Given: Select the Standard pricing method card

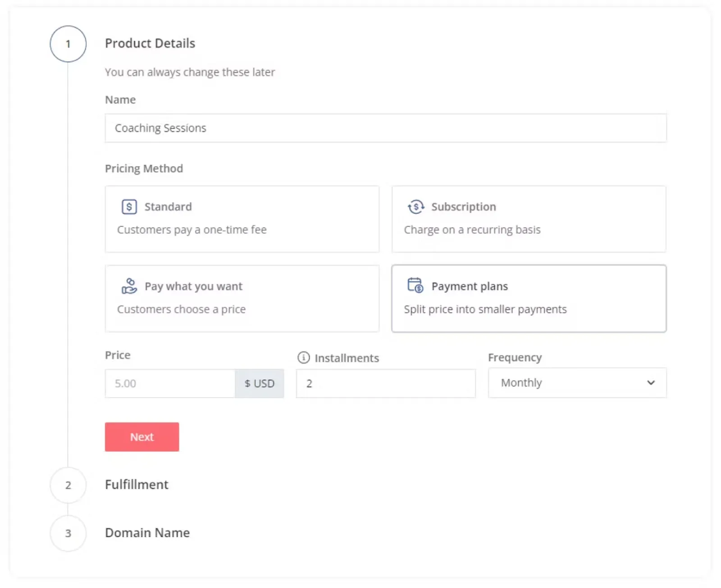Looking at the screenshot, I should click(242, 219).
